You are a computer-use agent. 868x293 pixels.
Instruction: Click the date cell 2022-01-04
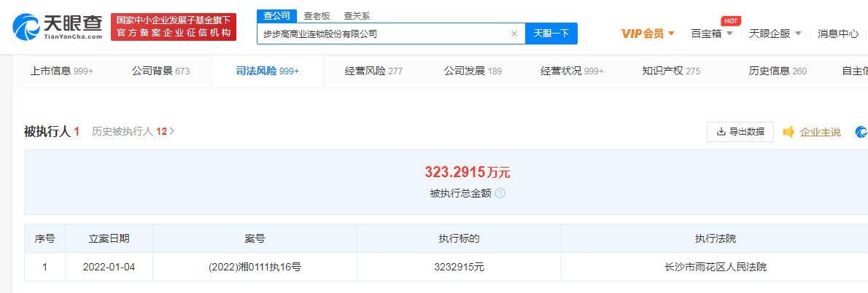[109, 267]
